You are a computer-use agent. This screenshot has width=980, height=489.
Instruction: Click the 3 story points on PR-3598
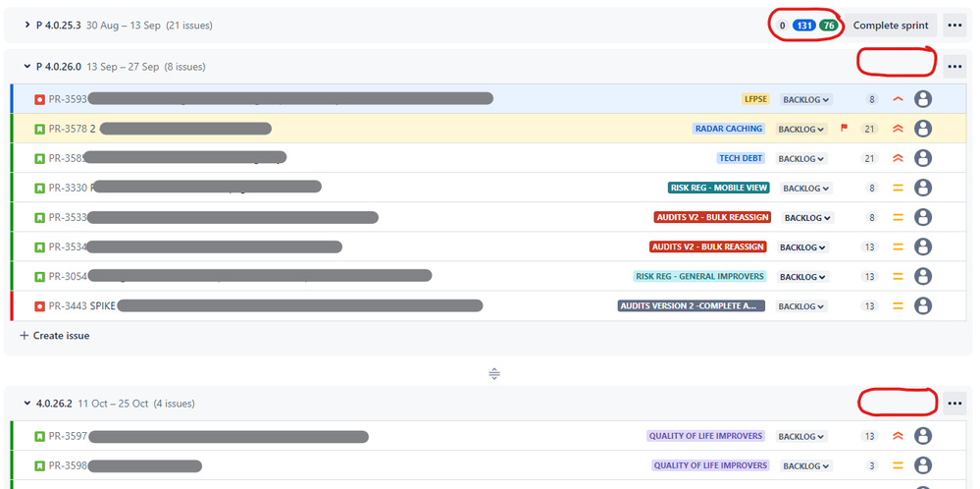873,465
